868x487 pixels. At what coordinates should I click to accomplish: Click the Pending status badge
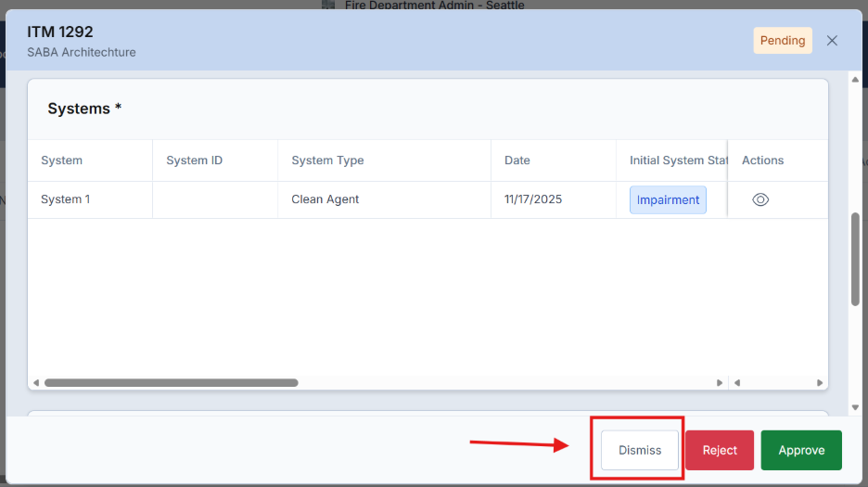[782, 41]
